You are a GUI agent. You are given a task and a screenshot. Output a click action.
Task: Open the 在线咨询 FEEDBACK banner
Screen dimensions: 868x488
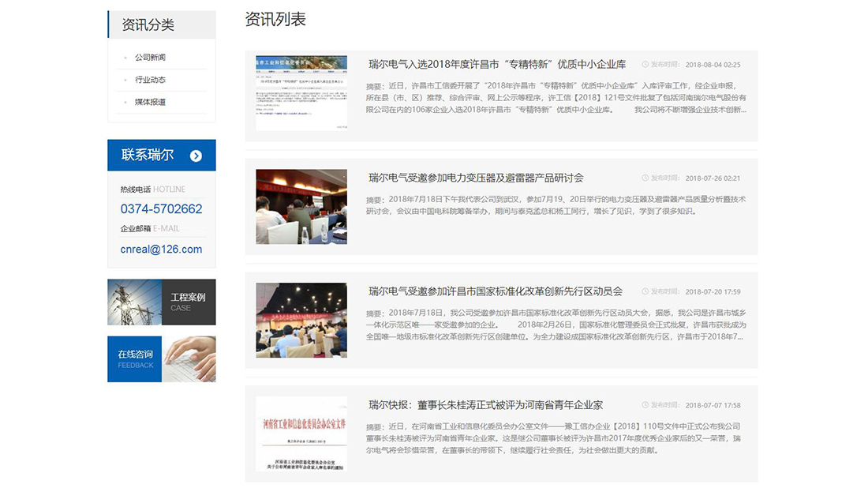tap(161, 359)
